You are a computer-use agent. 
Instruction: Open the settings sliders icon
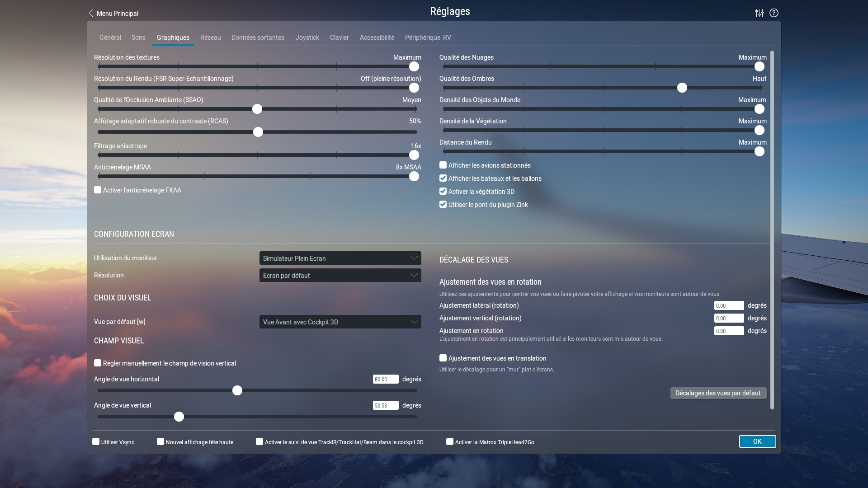[759, 13]
